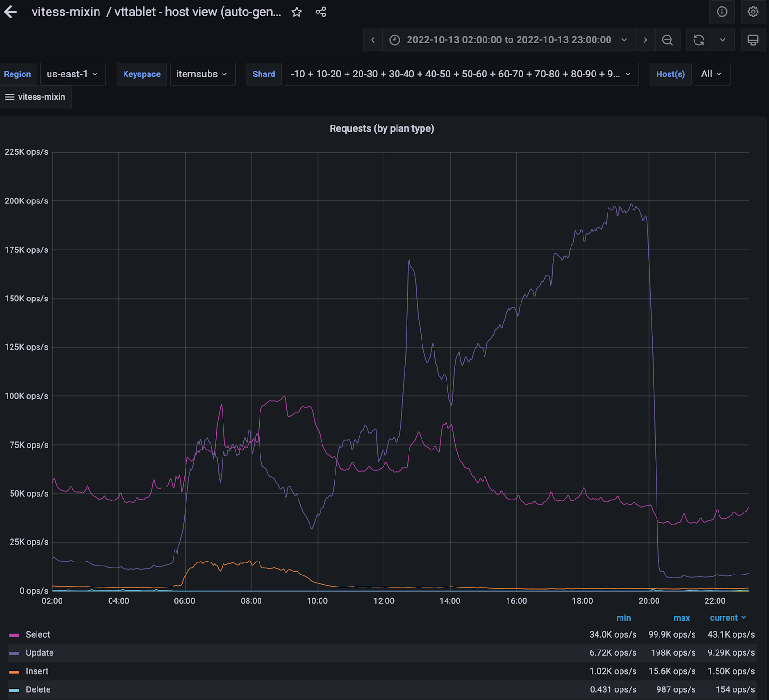
Task: Shift time range backward
Action: tap(373, 40)
